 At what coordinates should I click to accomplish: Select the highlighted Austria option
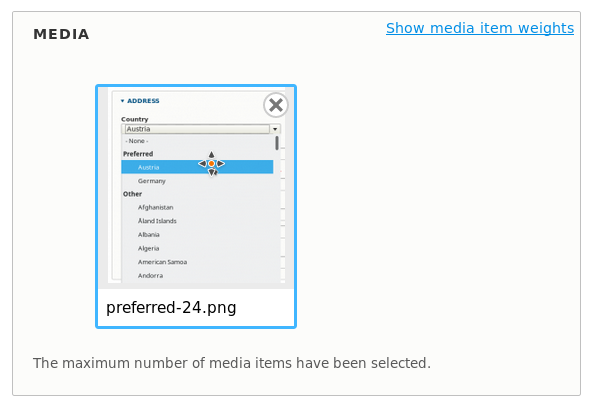click(x=197, y=167)
